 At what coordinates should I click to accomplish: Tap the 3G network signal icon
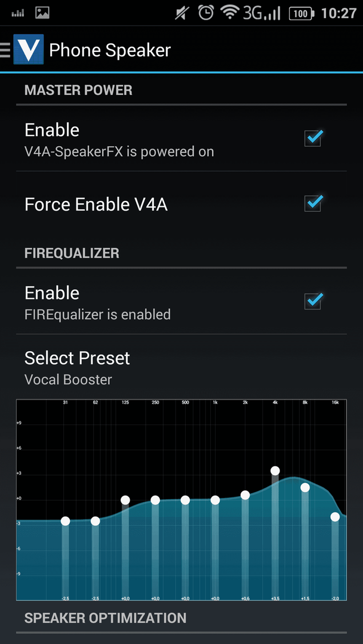262,13
